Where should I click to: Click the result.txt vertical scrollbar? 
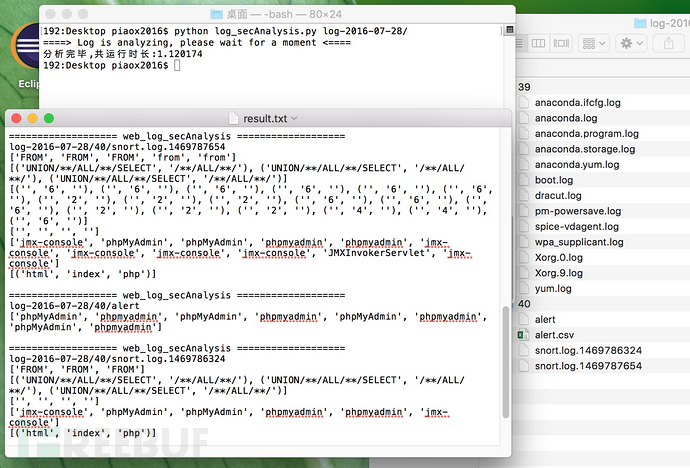click(x=506, y=362)
